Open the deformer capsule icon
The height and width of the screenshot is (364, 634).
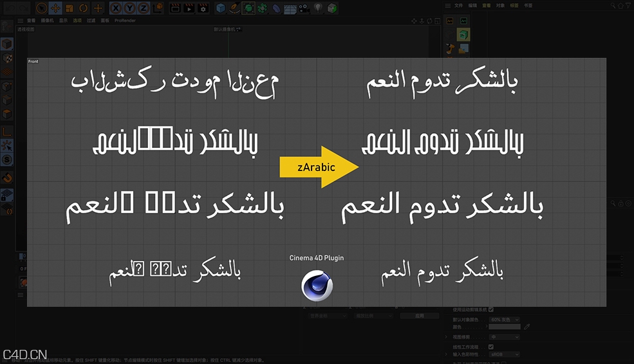coord(276,8)
